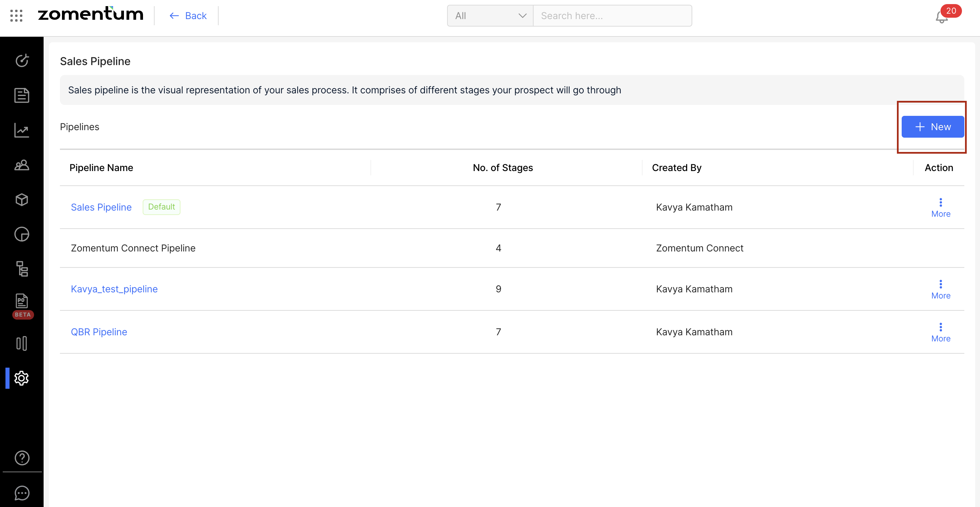
Task: Click the New pipeline button
Action: (932, 127)
